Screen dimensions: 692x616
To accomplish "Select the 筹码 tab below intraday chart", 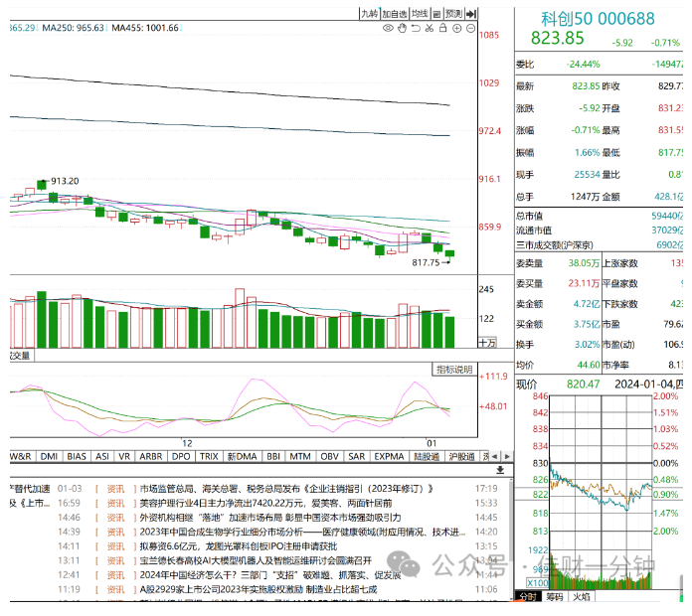I will pos(555,597).
